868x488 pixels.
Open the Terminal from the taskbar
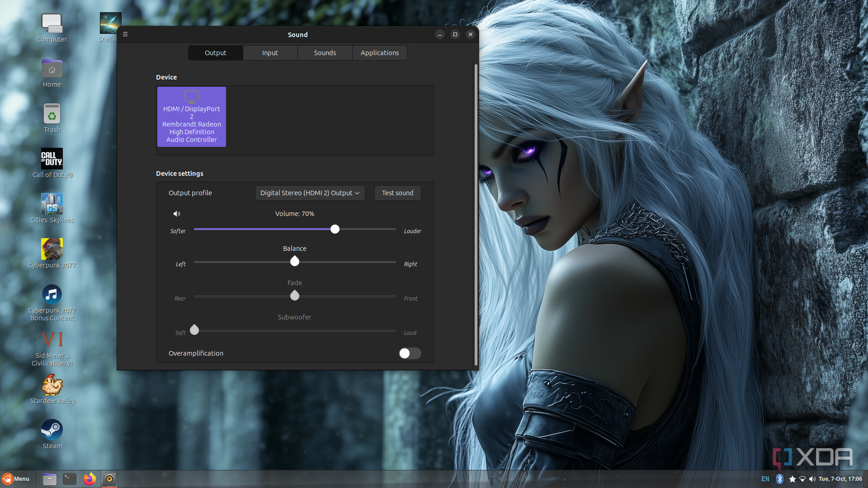tap(70, 479)
